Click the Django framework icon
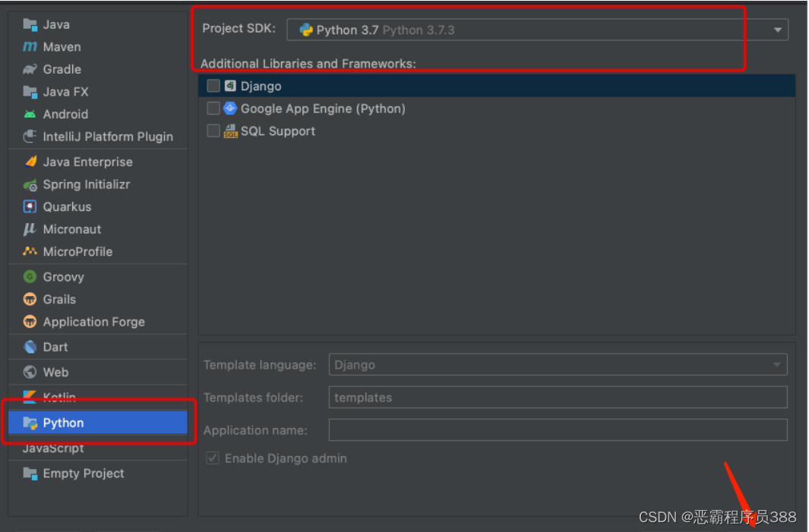The image size is (809, 532). (x=230, y=86)
